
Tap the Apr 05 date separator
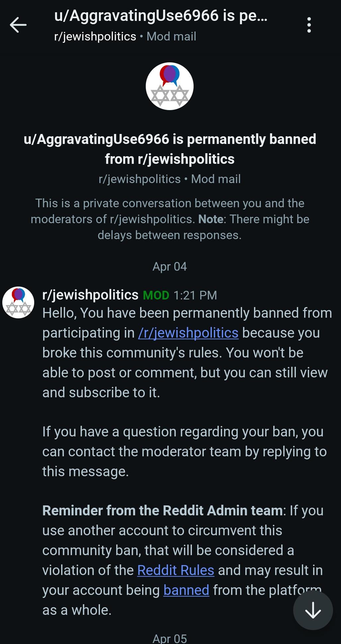pyautogui.click(x=170, y=639)
